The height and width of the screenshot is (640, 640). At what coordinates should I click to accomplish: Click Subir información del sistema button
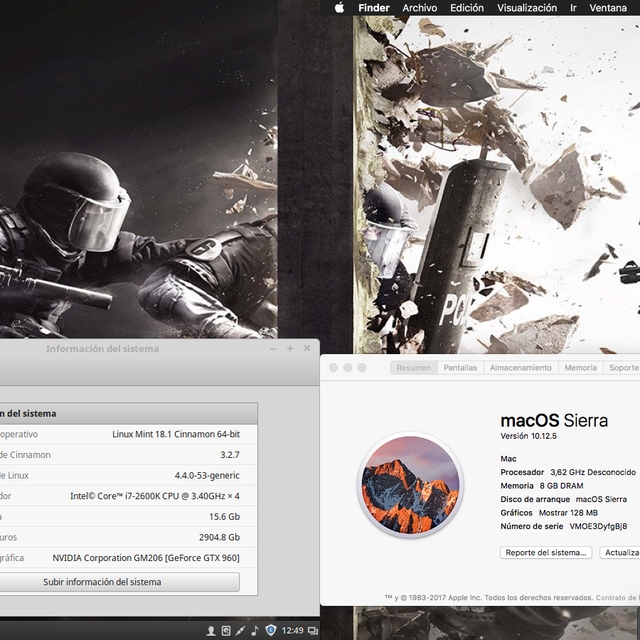[x=102, y=582]
